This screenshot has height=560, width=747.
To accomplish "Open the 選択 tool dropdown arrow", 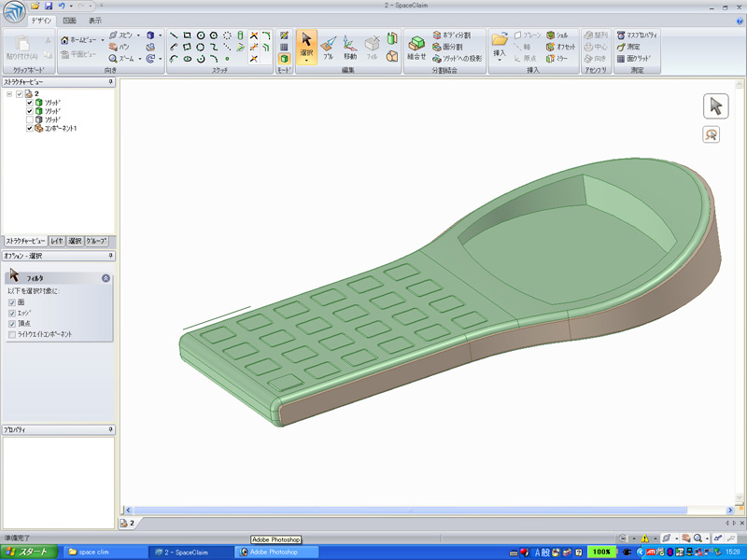I will click(x=306, y=62).
